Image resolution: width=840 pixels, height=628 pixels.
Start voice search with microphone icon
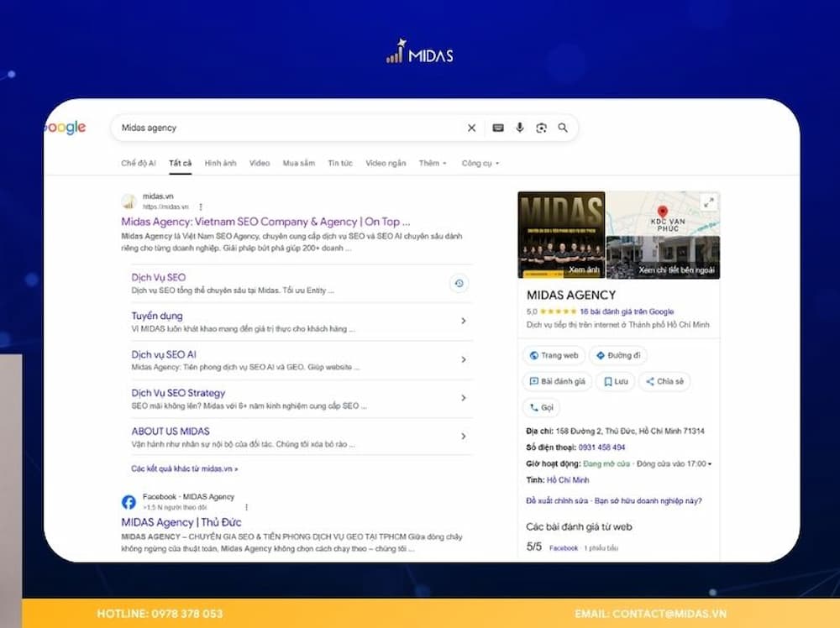coord(520,128)
